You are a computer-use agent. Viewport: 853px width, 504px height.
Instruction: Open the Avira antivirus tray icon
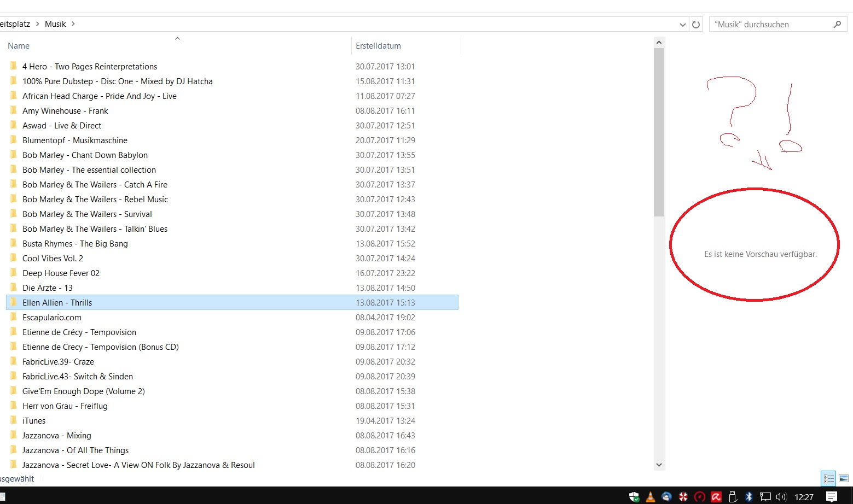pyautogui.click(x=716, y=497)
